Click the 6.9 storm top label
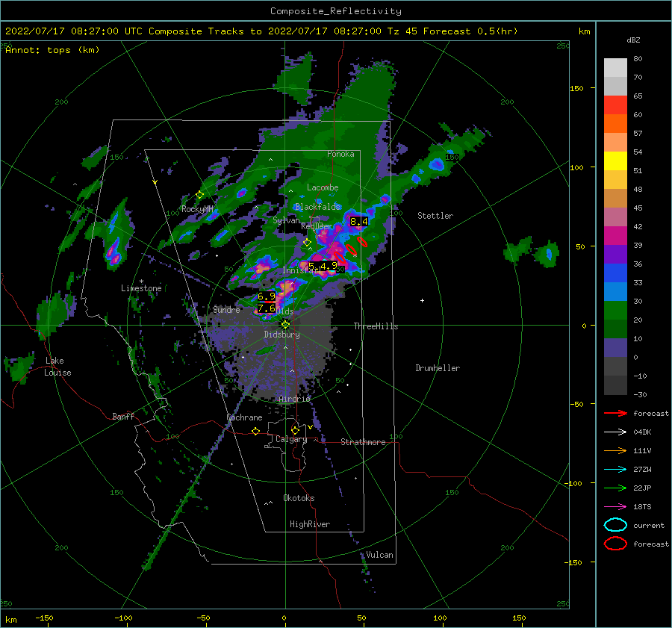 (266, 296)
